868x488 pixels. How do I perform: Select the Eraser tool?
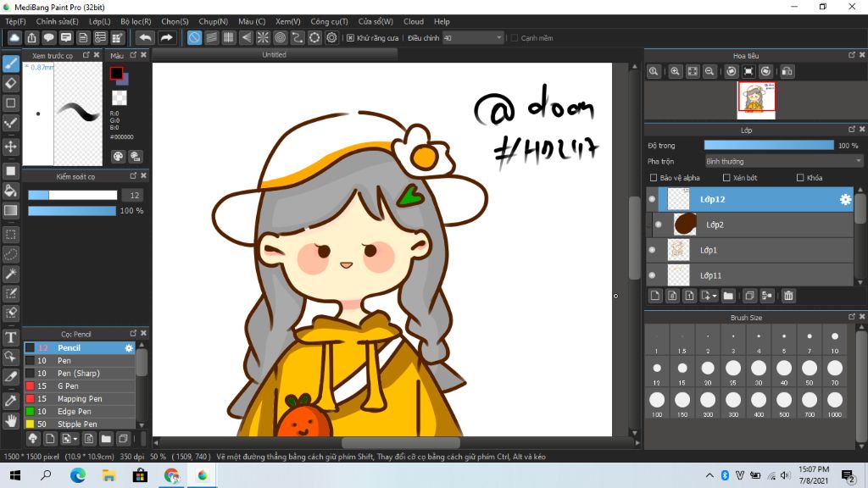pyautogui.click(x=10, y=83)
